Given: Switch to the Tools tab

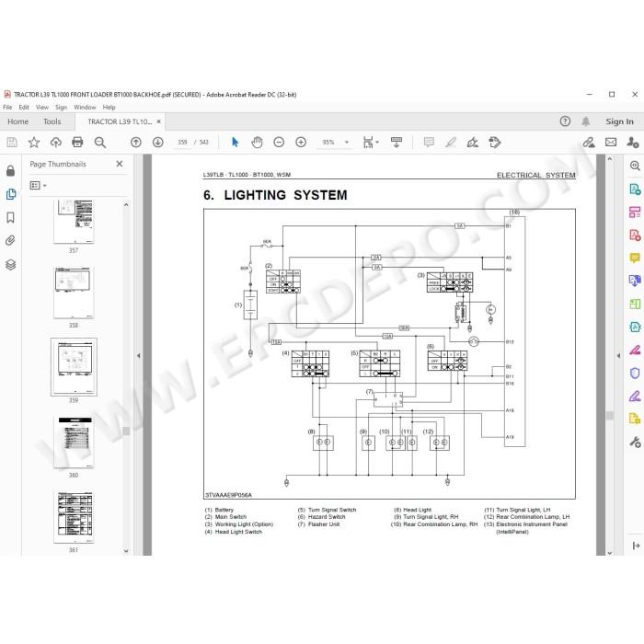Looking at the screenshot, I should click(52, 121).
